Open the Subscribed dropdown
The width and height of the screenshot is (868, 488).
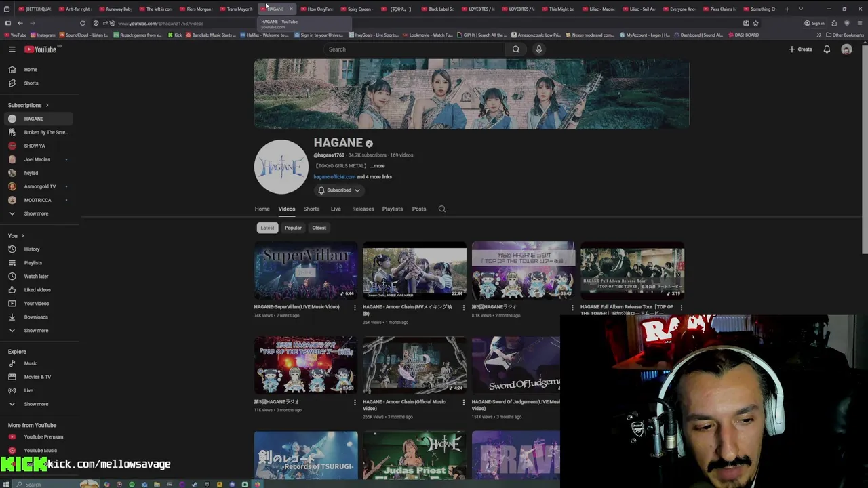pyautogui.click(x=339, y=190)
